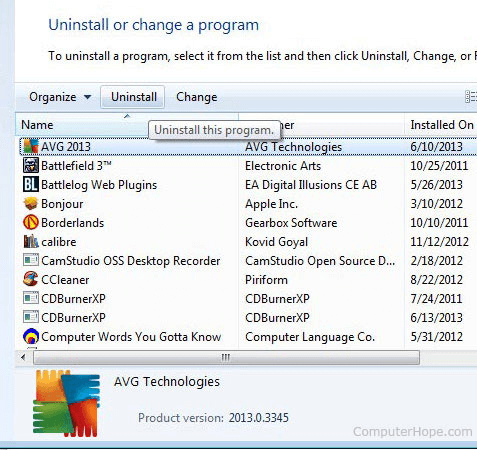The height and width of the screenshot is (450, 477).
Task: Select the Bonjour package icon
Action: click(31, 203)
